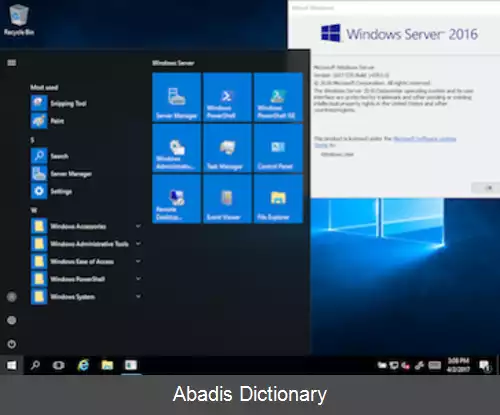
Task: Launch Internet Explorer from taskbar
Action: [83, 365]
